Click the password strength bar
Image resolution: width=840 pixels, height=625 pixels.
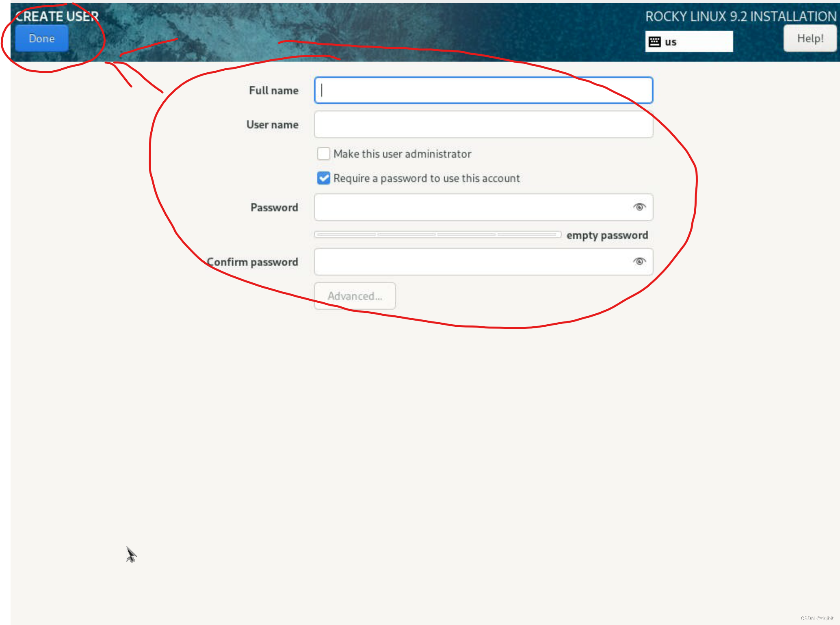point(438,234)
